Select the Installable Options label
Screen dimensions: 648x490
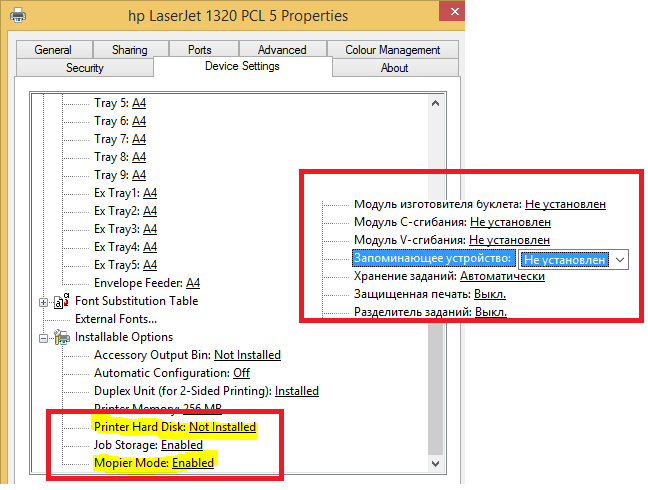(124, 337)
